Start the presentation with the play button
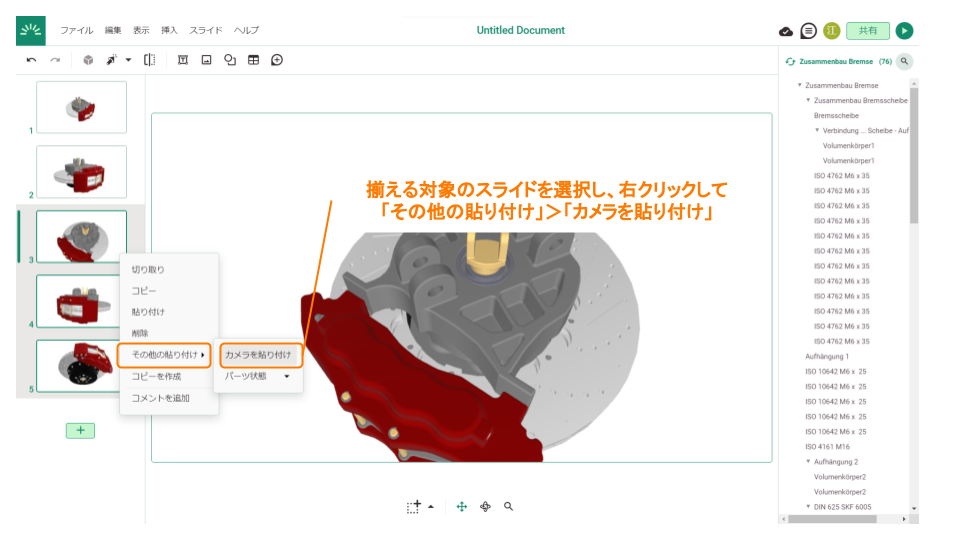 tap(904, 31)
